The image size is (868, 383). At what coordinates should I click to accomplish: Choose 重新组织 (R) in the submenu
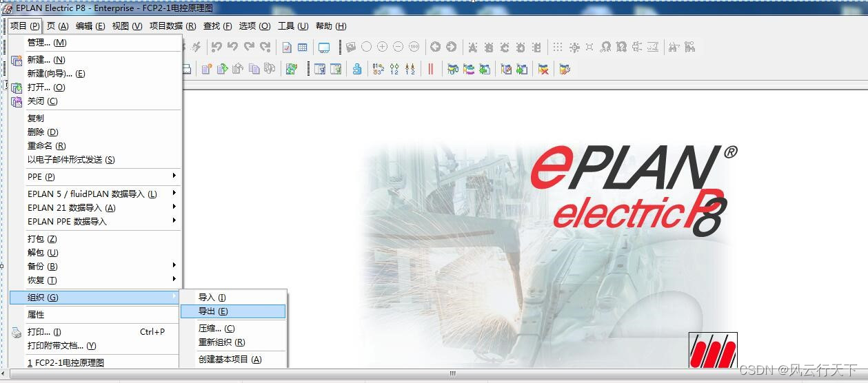[233, 342]
